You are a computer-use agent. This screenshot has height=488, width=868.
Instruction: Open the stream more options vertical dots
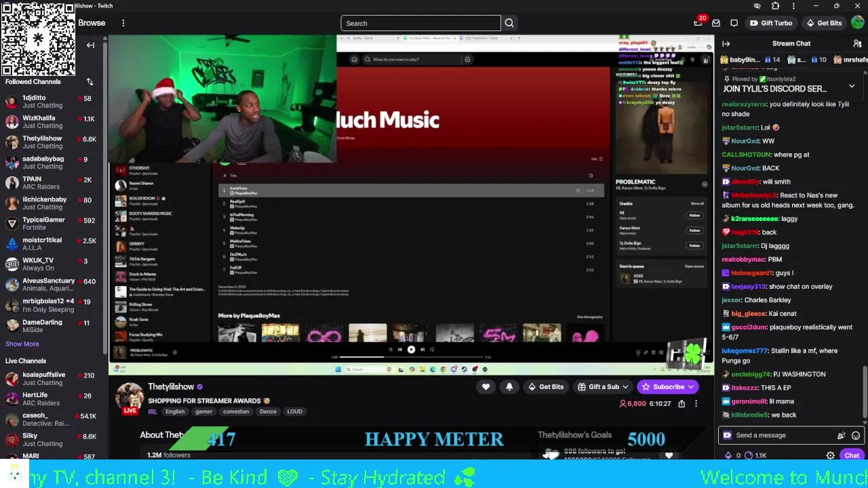(x=696, y=403)
